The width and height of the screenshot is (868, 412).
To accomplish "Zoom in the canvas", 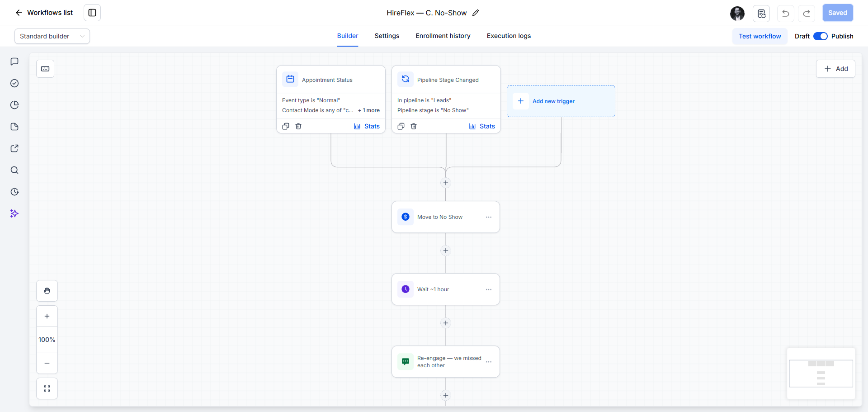I will [47, 316].
